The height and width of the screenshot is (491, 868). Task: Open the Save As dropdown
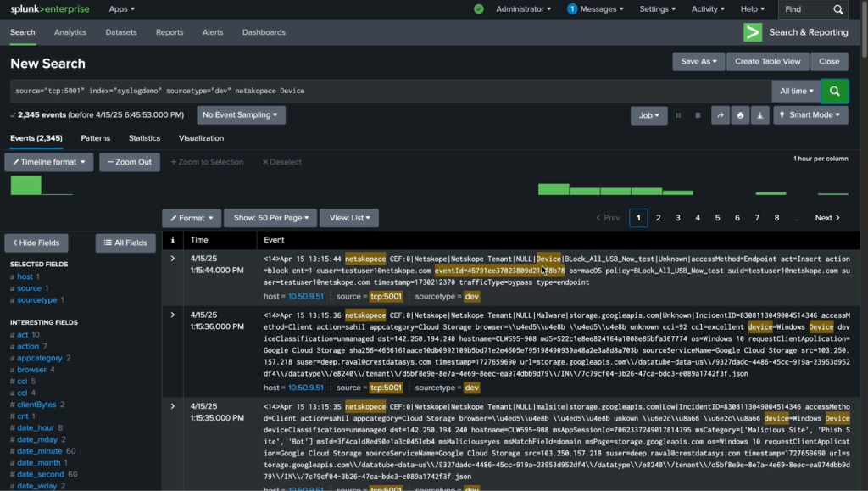(698, 61)
